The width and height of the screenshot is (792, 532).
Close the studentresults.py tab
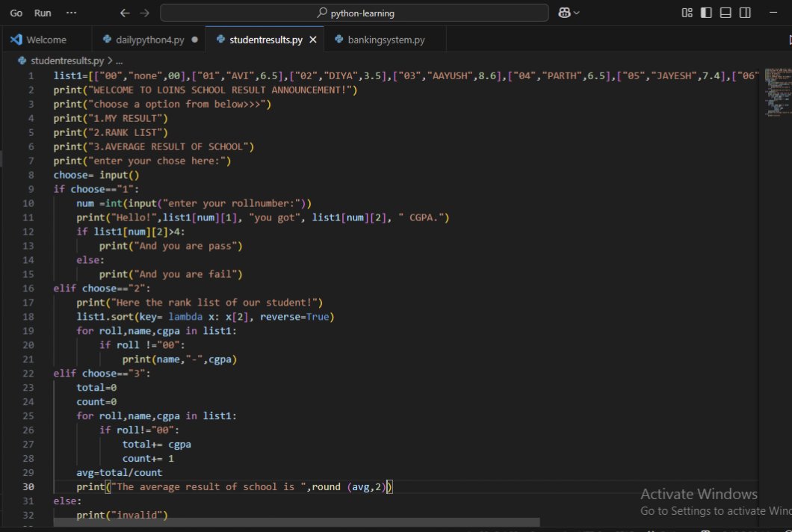(x=313, y=40)
